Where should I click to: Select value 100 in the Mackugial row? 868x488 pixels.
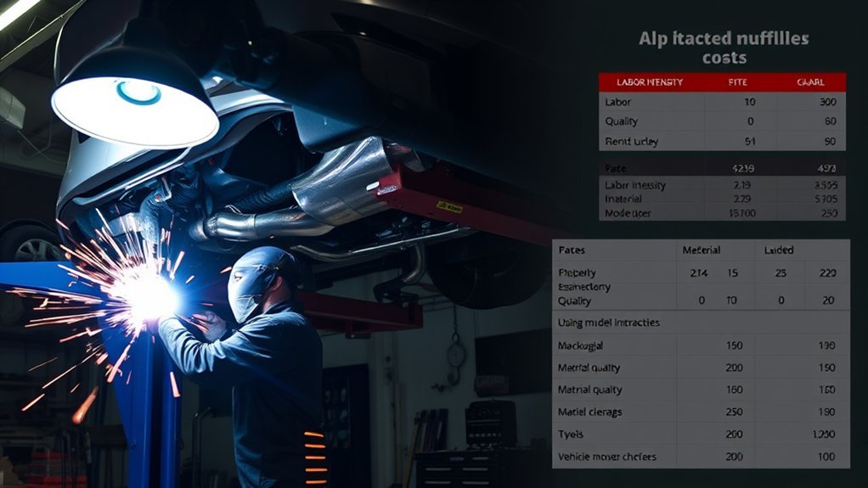(826, 345)
